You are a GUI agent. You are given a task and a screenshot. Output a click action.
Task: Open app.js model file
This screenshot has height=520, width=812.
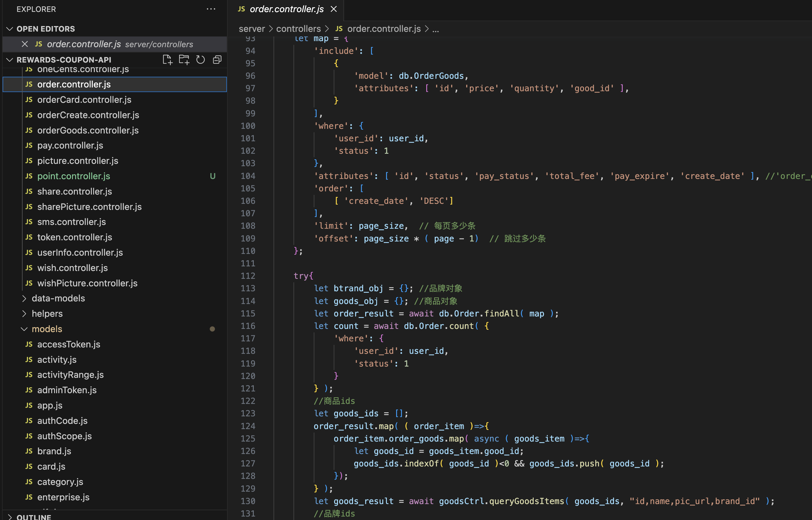115,405
